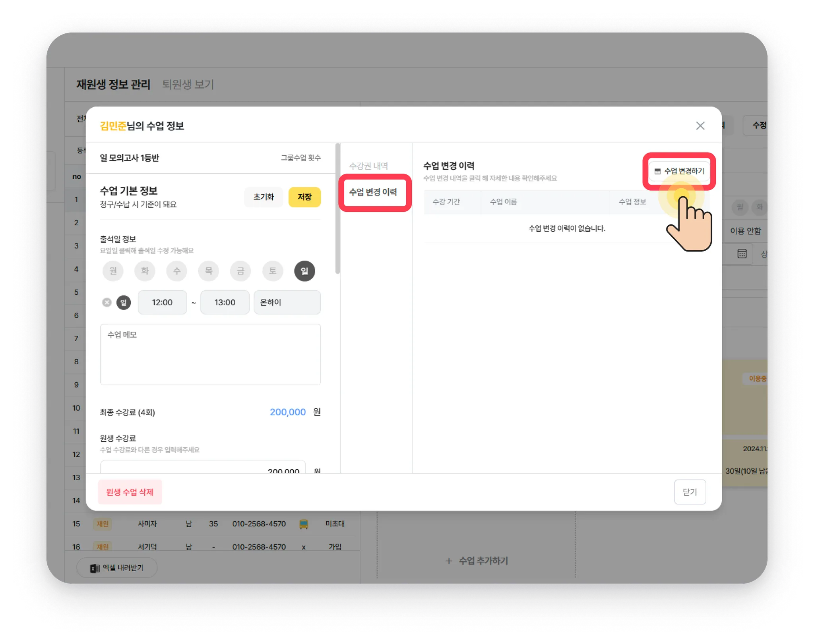Viewport: 814px width, 644px height.
Task: Select the 수업 변경 이력 tab
Action: [373, 192]
